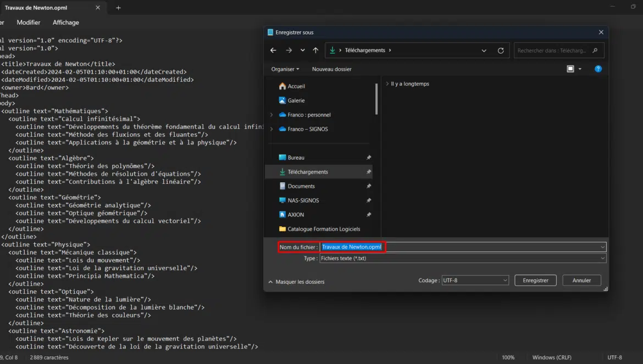This screenshot has height=364, width=643.
Task: Open the Codage encoding dropdown
Action: [x=475, y=281]
